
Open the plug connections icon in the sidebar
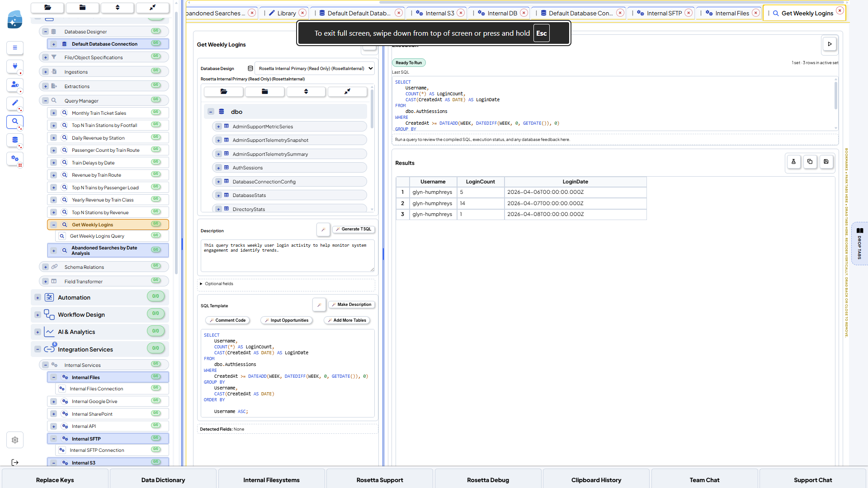click(15, 67)
